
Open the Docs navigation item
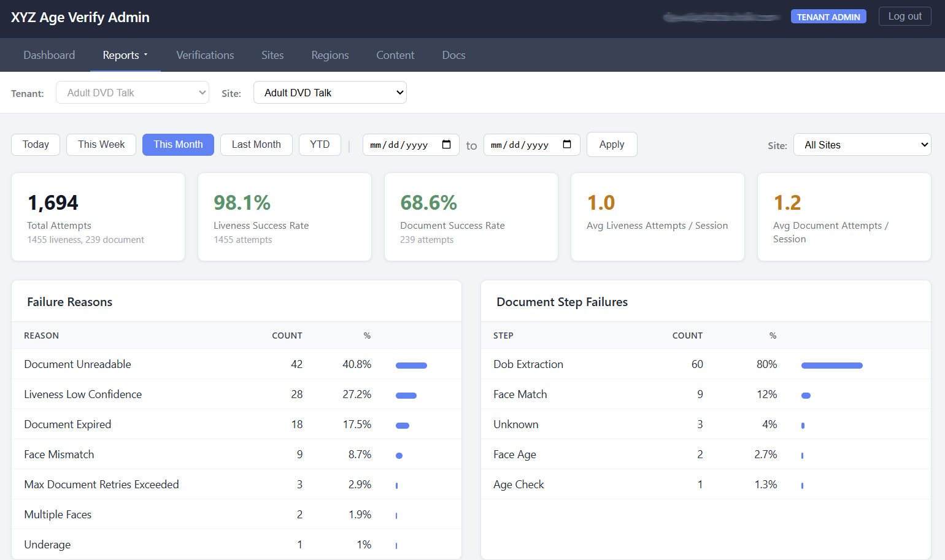[453, 55]
